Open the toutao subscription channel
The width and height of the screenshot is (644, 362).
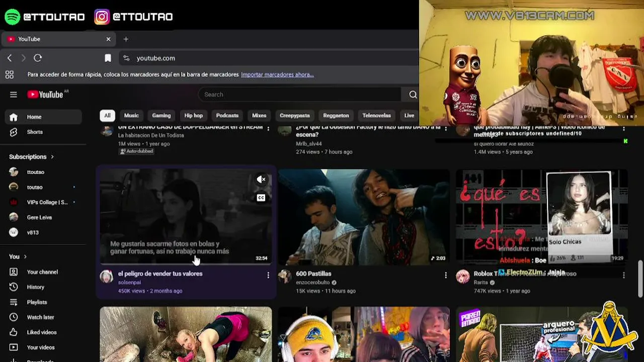pyautogui.click(x=43, y=187)
